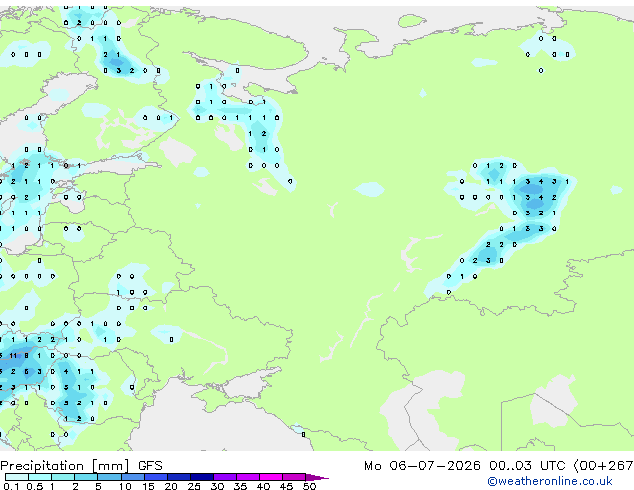Click the '11' precipitation value on the map
This screenshot has height=490, width=634.
coord(13,356)
